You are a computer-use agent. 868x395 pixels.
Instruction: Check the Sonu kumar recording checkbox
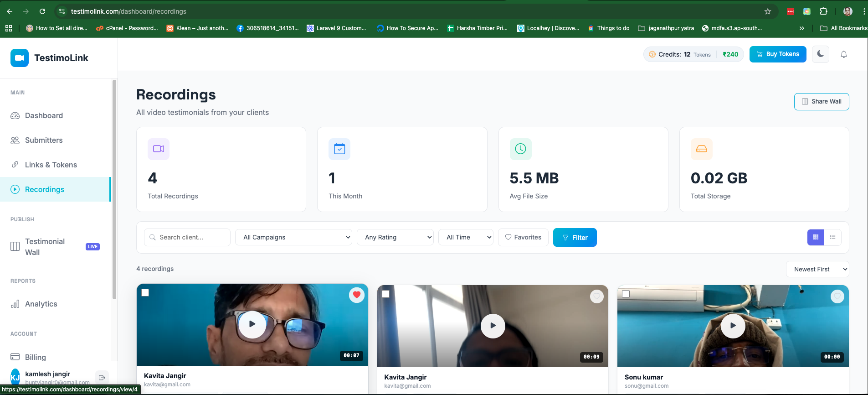626,294
